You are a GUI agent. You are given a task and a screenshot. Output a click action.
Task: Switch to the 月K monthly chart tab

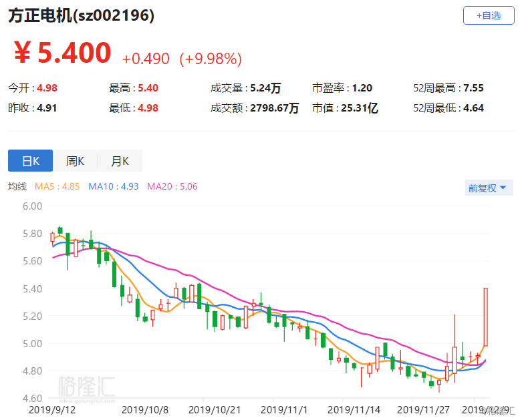coord(120,161)
